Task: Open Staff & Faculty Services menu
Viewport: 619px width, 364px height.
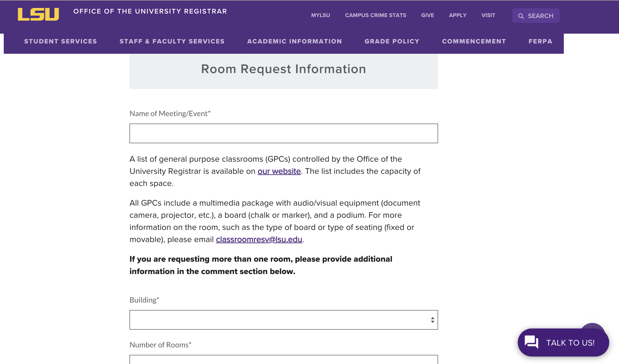Action: [172, 41]
